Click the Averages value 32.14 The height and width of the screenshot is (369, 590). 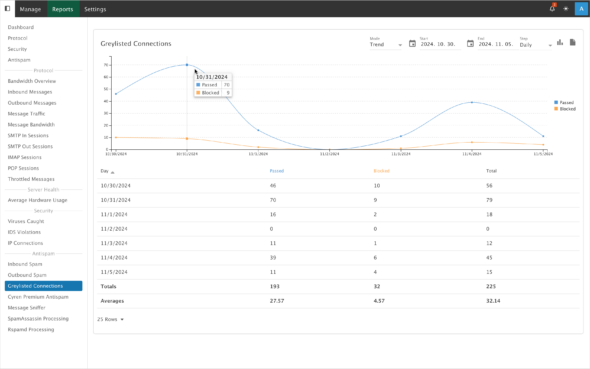click(493, 301)
